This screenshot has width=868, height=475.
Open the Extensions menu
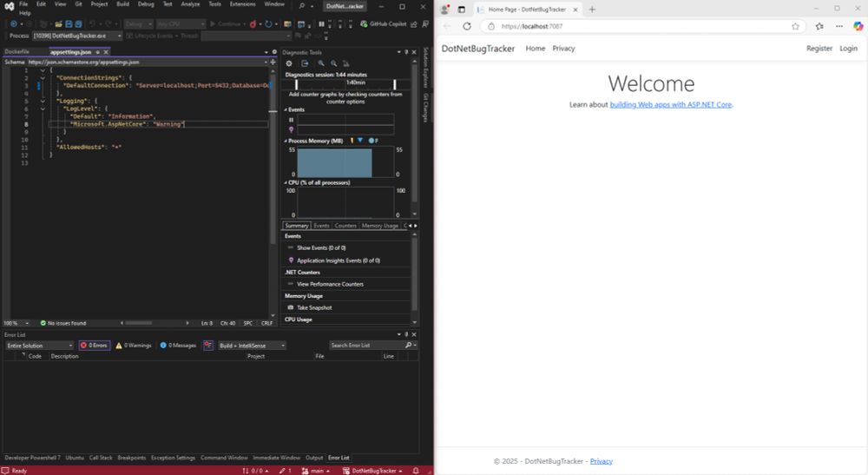242,3
